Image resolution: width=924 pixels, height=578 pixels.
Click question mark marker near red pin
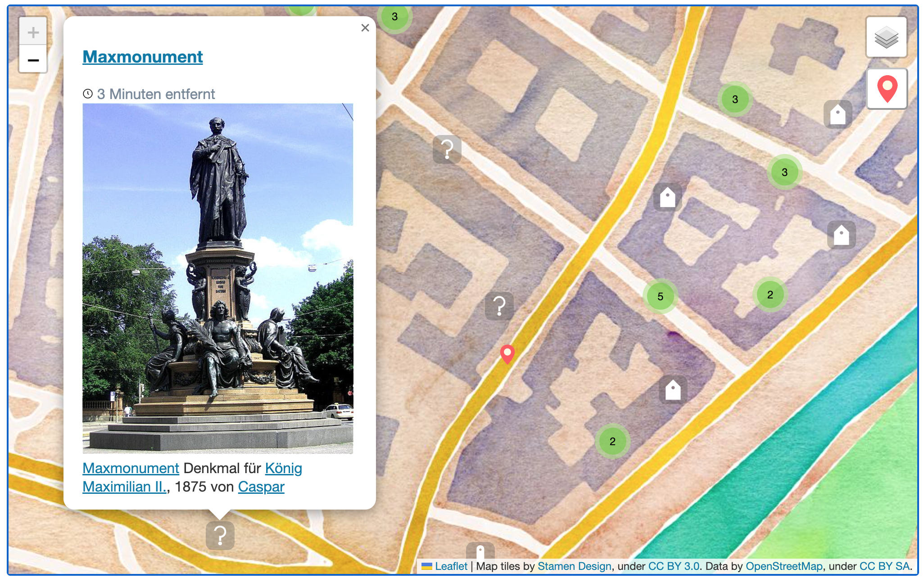[x=499, y=306]
